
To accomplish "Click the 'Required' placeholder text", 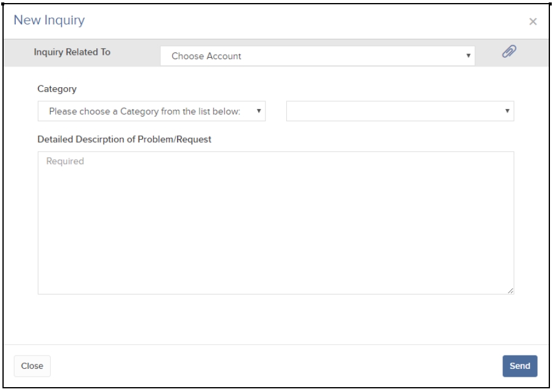I will pos(65,162).
